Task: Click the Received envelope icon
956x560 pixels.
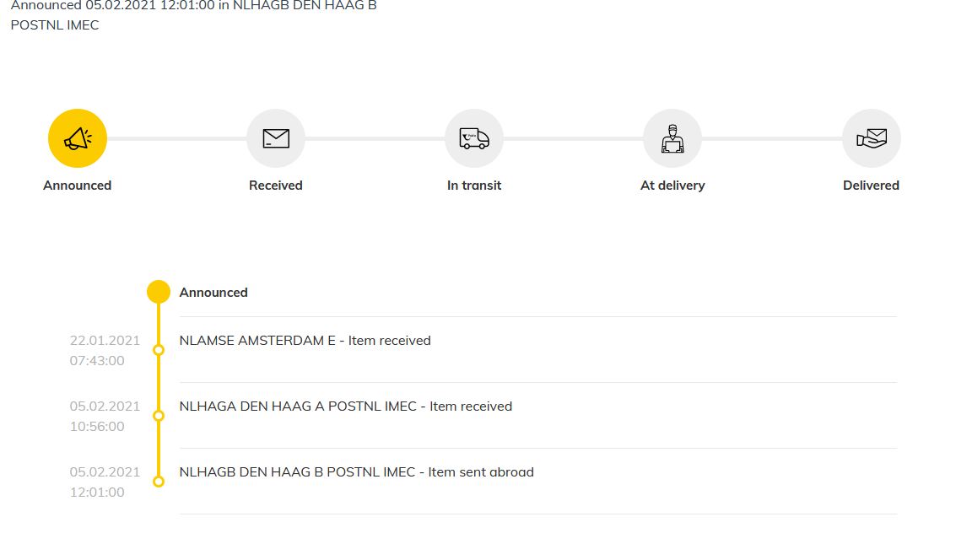Action: (276, 138)
